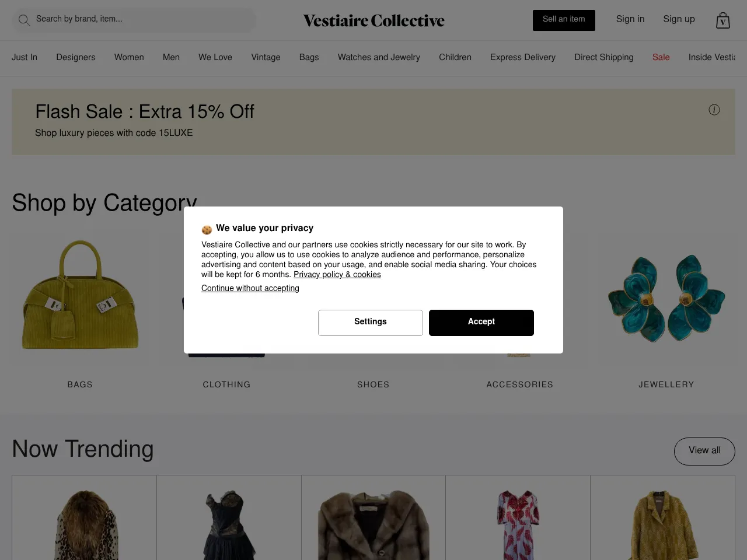Go to the Sale menu item

coord(661,57)
